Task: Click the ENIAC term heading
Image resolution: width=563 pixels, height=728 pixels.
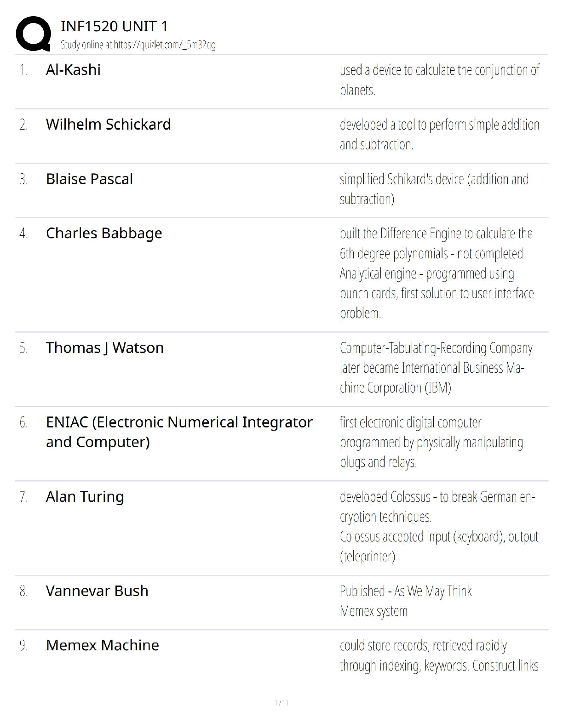Action: (179, 432)
